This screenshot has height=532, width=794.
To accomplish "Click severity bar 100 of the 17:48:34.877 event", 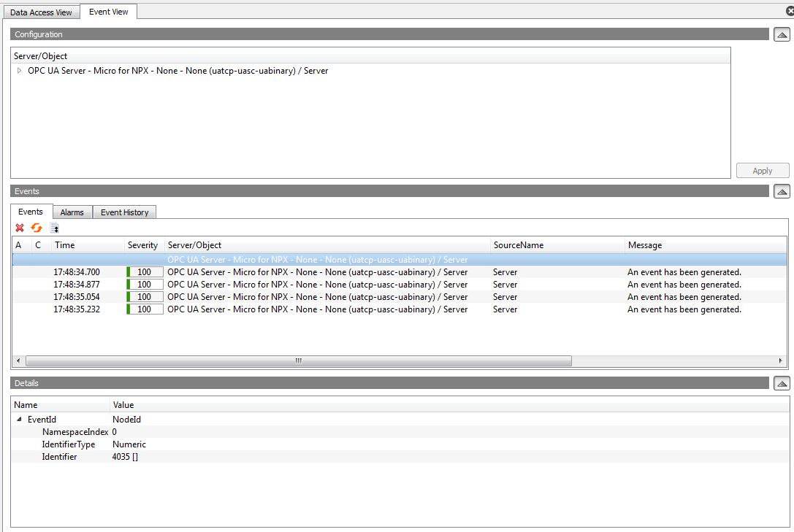I will tap(145, 285).
